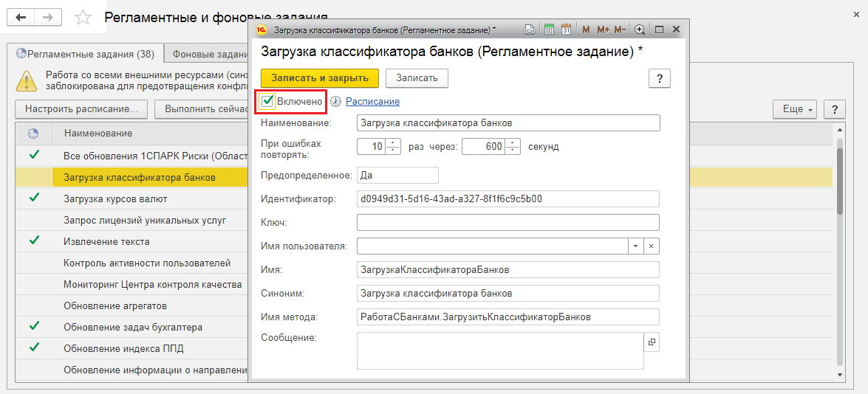Increase the retry count stepper value
868x394 pixels.
coord(393,142)
